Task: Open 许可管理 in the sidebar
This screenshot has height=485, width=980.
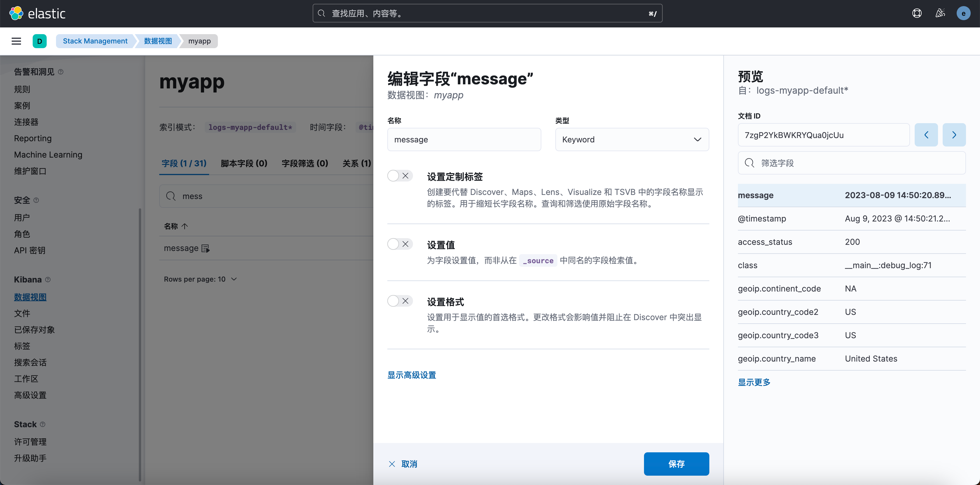Action: pyautogui.click(x=30, y=442)
